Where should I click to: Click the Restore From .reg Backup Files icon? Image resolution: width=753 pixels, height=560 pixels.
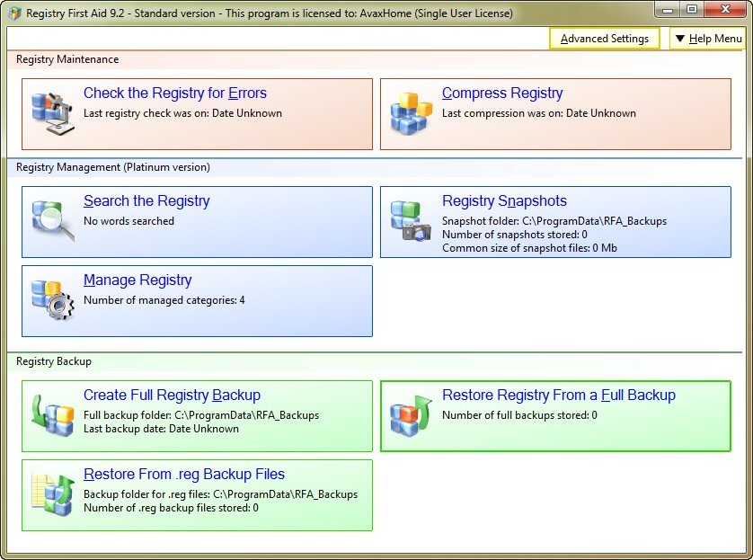(x=53, y=494)
